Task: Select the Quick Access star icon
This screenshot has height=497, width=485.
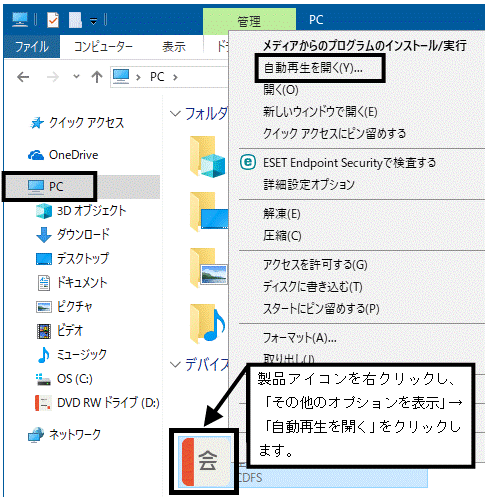Action: tap(37, 123)
